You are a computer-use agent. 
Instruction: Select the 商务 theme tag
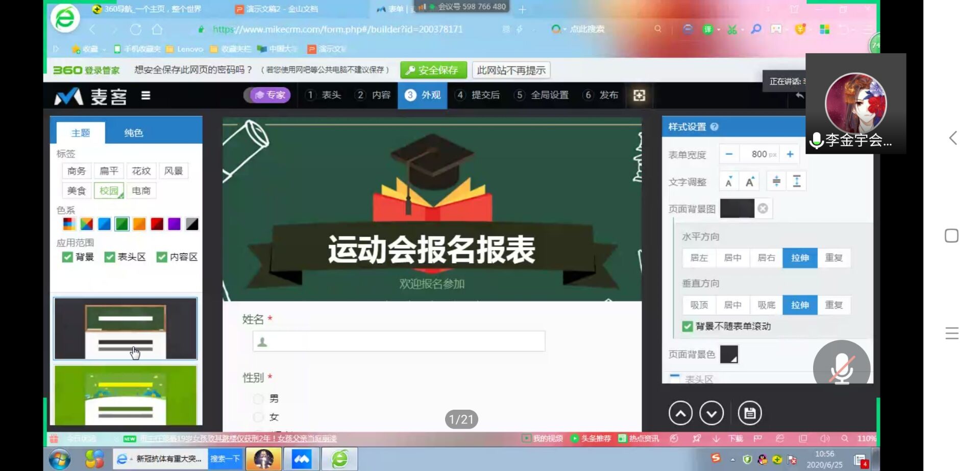pos(77,171)
